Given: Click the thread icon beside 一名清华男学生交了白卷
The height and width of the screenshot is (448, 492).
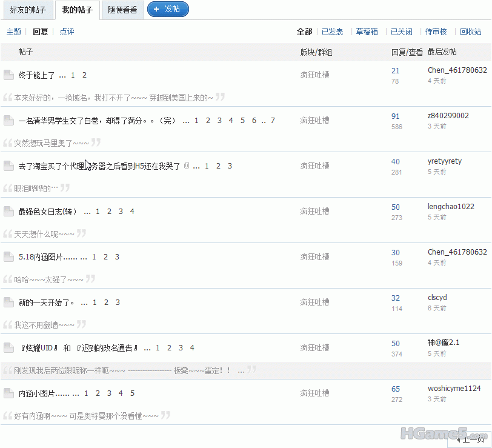Looking at the screenshot, I should [x=8, y=121].
